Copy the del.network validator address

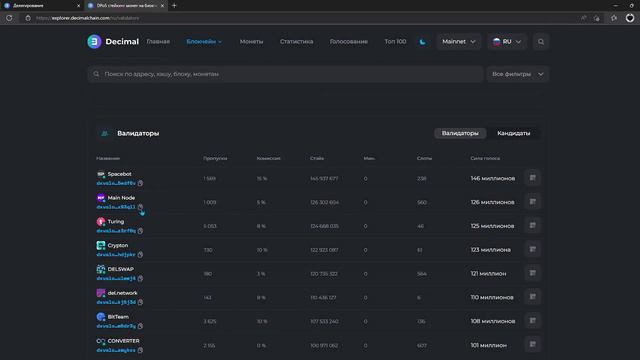140,302
